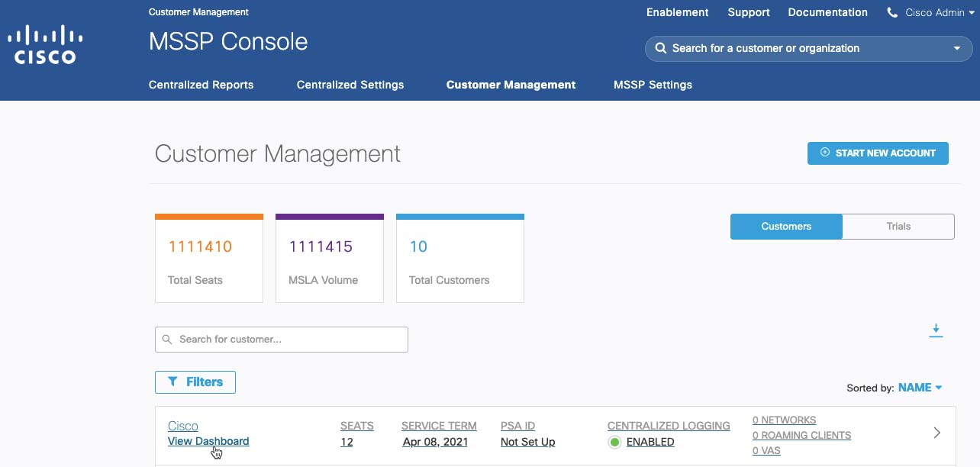Image resolution: width=980 pixels, height=467 pixels.
Task: Select the Total Customers card
Action: pos(459,259)
